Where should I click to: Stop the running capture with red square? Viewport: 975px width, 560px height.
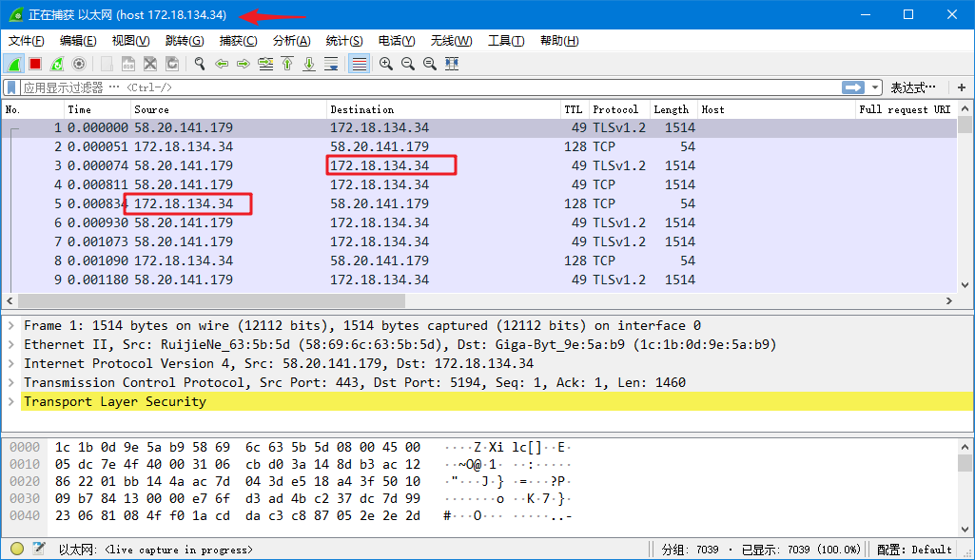(x=35, y=64)
